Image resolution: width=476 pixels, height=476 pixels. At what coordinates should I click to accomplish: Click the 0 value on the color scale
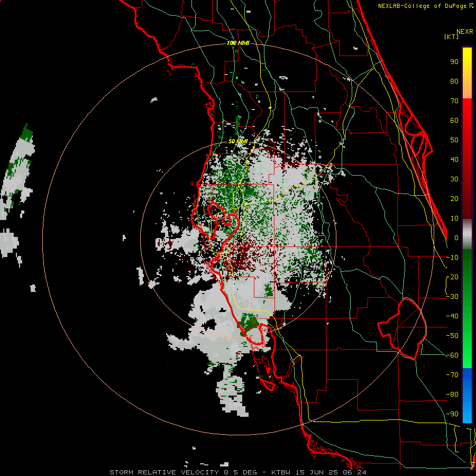[x=456, y=237]
